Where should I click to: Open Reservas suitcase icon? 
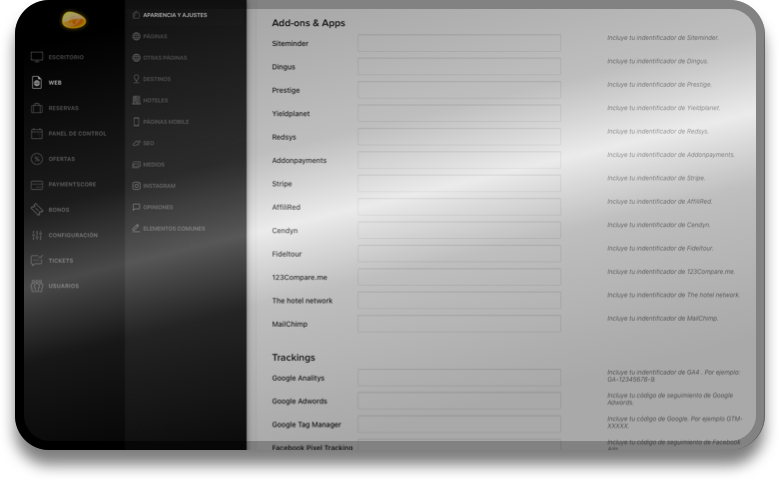point(37,108)
